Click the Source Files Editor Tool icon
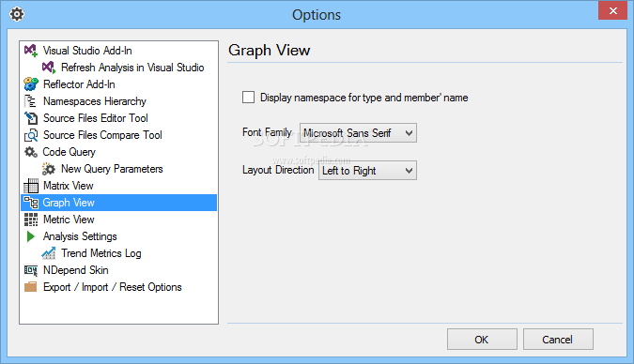Image resolution: width=634 pixels, height=364 pixels. [x=31, y=118]
